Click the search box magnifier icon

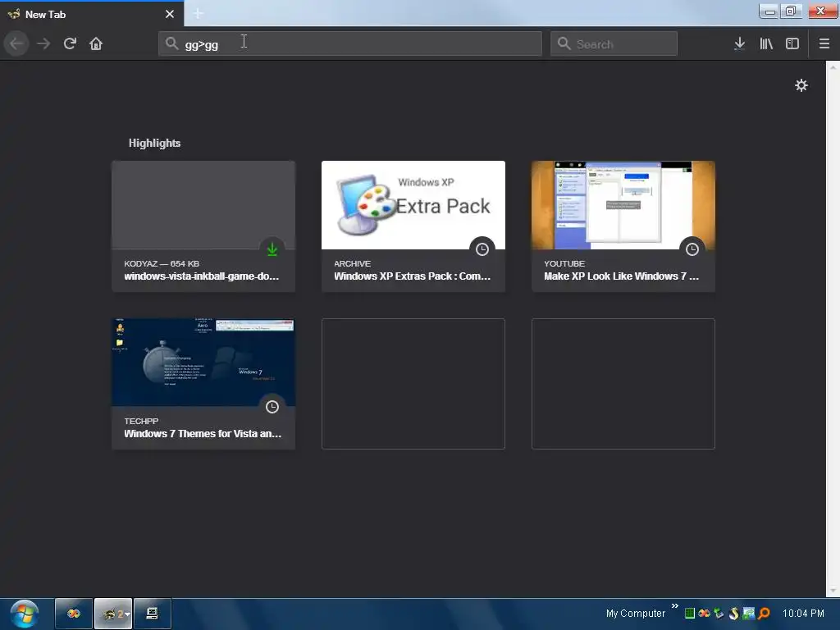(x=564, y=43)
